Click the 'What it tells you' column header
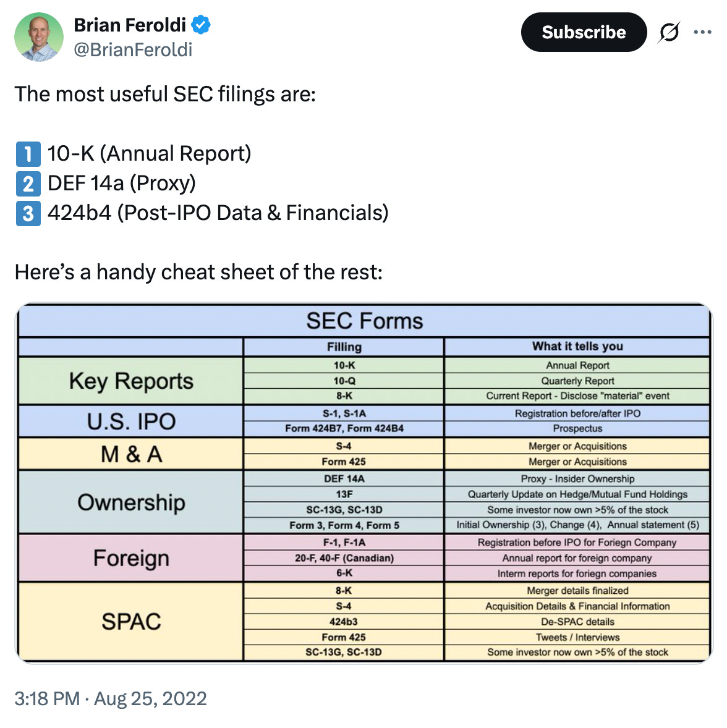 (x=577, y=347)
